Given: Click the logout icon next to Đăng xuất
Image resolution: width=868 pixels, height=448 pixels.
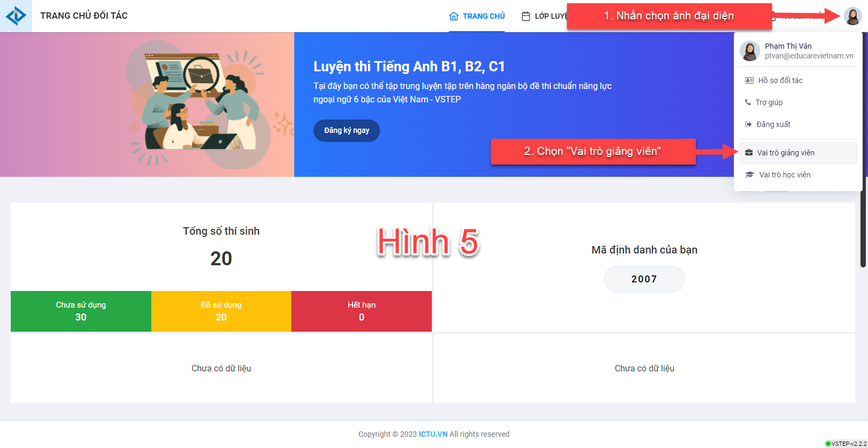Looking at the screenshot, I should pyautogui.click(x=748, y=124).
